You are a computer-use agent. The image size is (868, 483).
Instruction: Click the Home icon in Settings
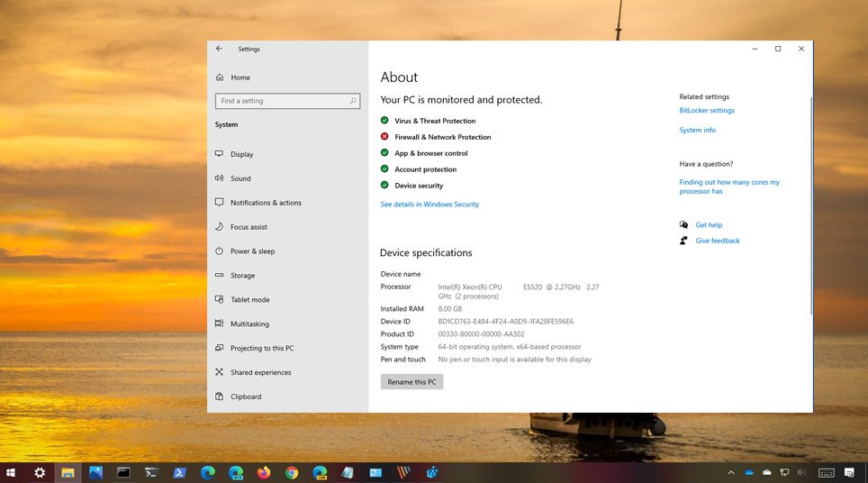click(220, 77)
